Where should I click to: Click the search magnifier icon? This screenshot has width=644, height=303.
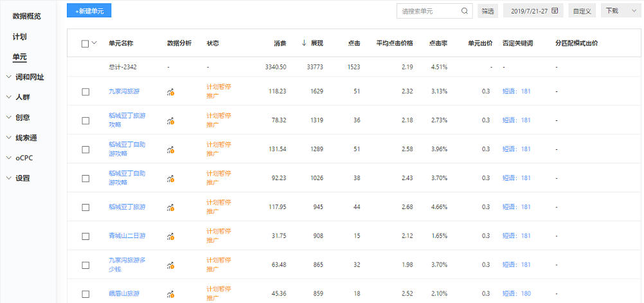[x=465, y=11]
